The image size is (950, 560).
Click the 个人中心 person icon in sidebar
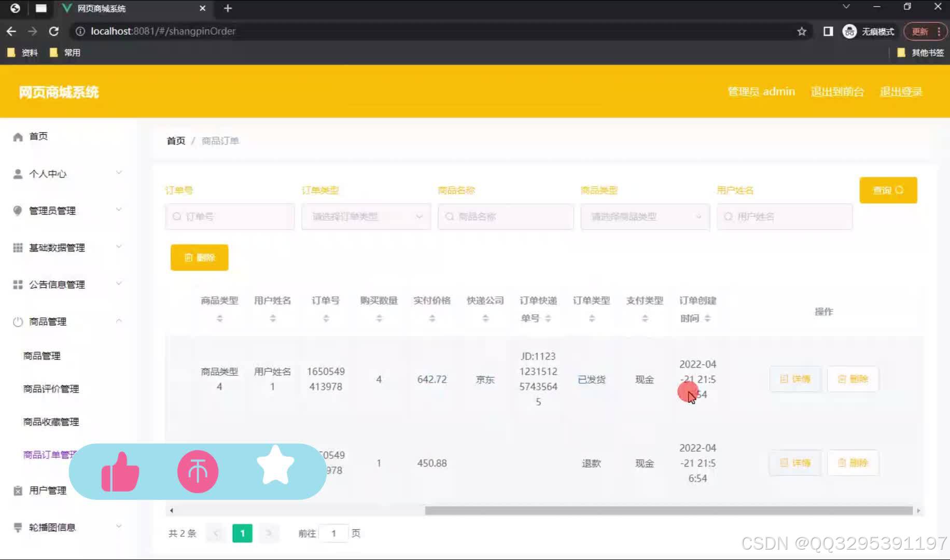point(18,174)
